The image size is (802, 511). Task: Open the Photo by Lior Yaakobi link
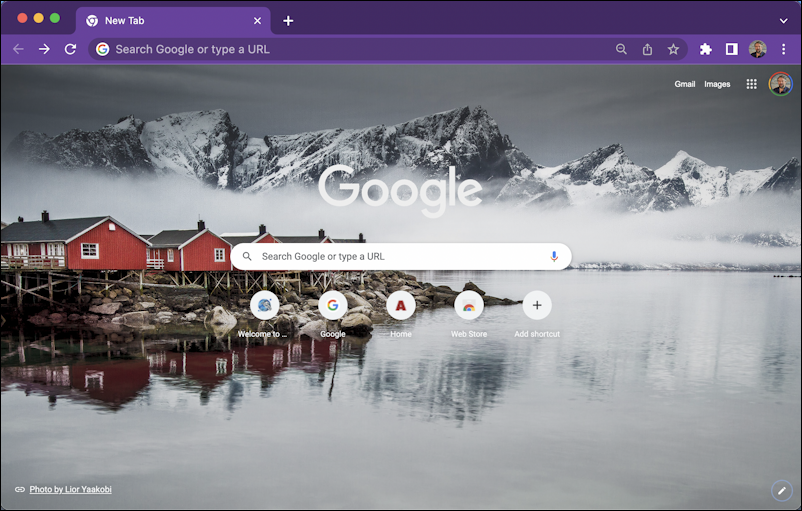pos(71,489)
